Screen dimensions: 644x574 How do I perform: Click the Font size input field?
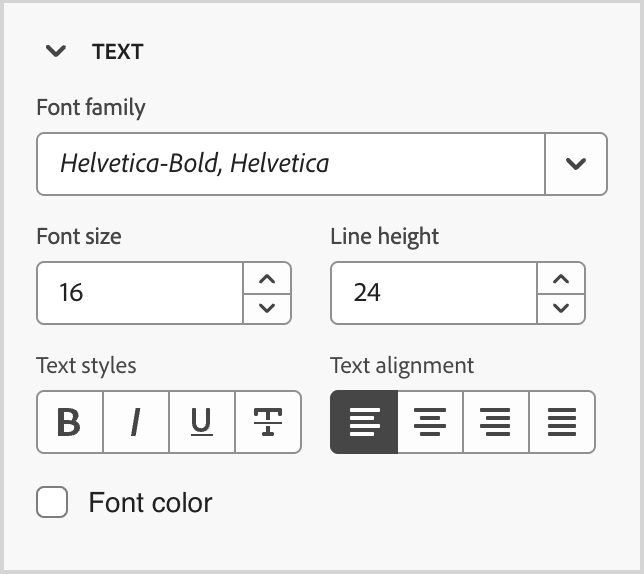pos(140,293)
